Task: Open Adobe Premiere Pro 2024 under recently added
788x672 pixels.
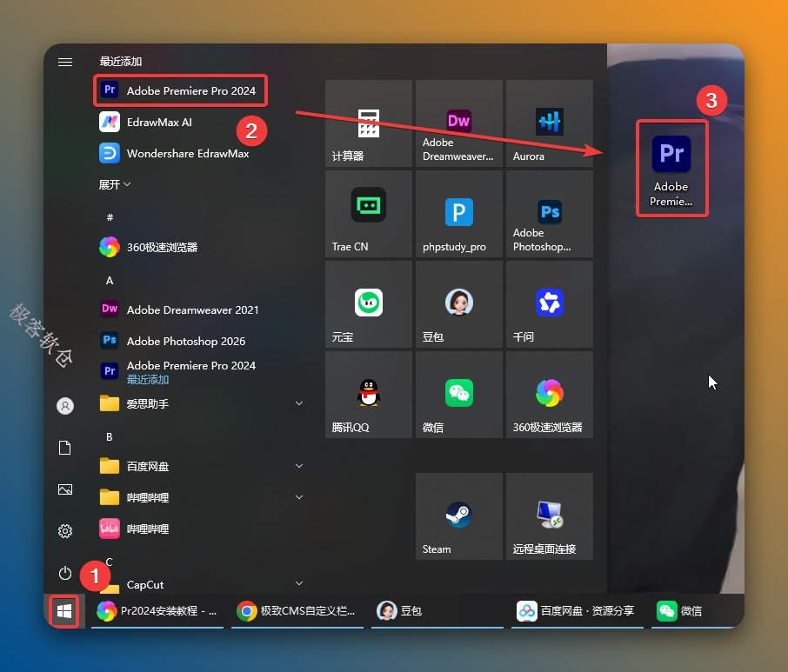Action: coord(180,90)
